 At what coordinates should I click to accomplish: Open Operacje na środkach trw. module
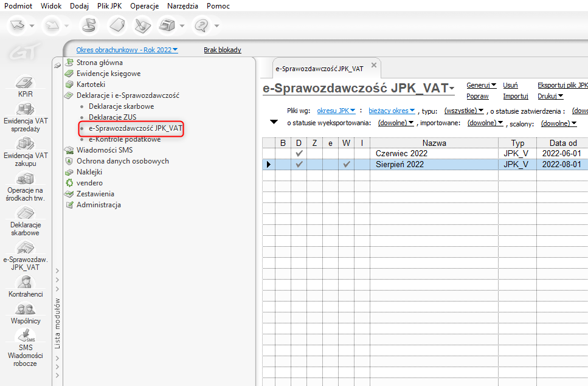(x=25, y=186)
